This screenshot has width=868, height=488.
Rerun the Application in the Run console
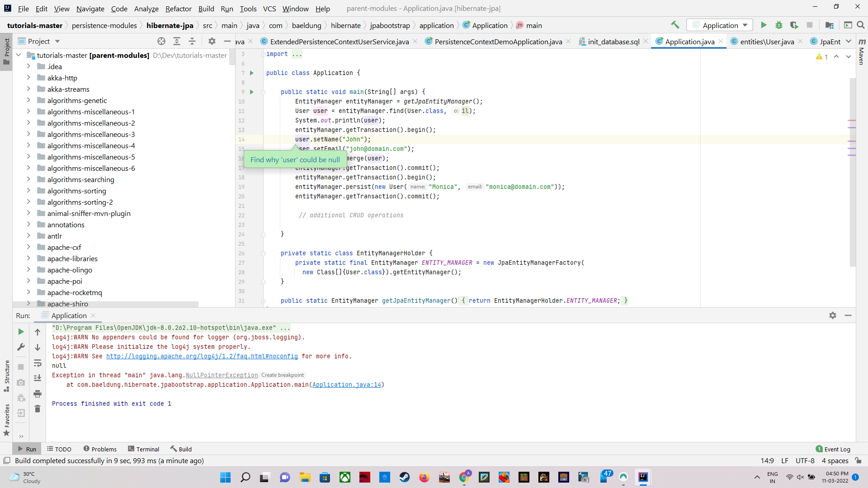(x=20, y=331)
